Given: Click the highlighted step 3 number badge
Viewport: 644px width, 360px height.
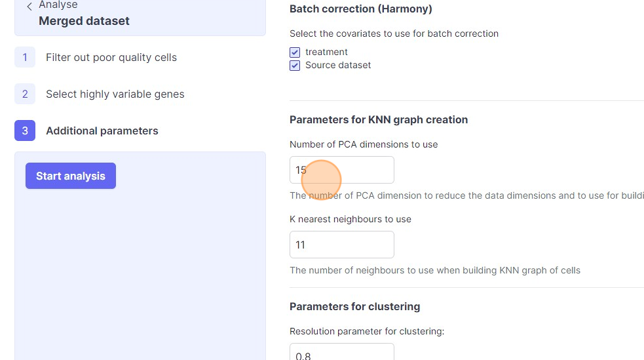Looking at the screenshot, I should click(x=25, y=131).
